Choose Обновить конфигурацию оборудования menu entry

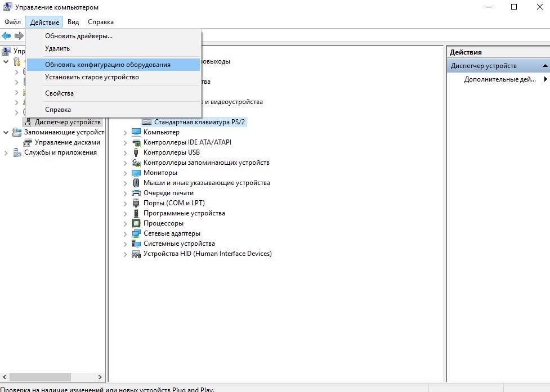pyautogui.click(x=108, y=65)
